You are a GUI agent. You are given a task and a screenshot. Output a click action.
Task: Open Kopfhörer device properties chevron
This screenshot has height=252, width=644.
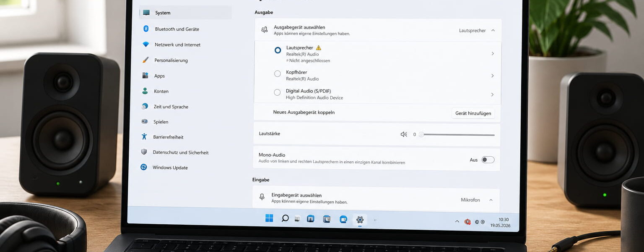pos(492,76)
